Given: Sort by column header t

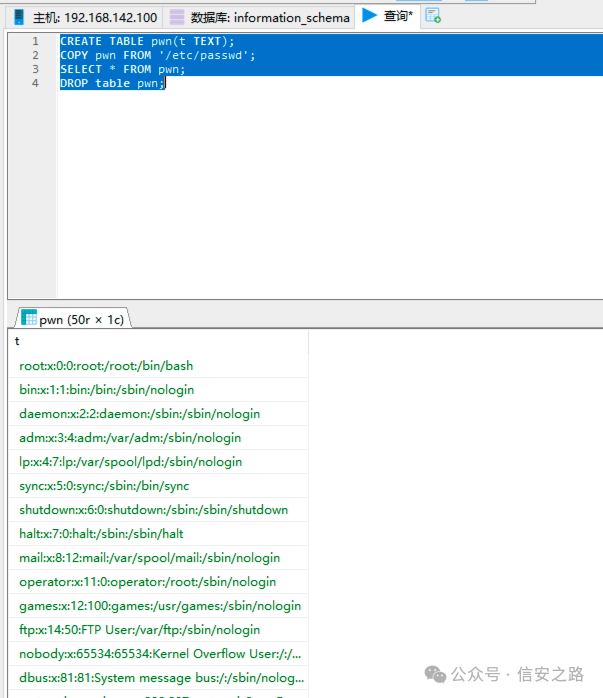Looking at the screenshot, I should coord(158,341).
